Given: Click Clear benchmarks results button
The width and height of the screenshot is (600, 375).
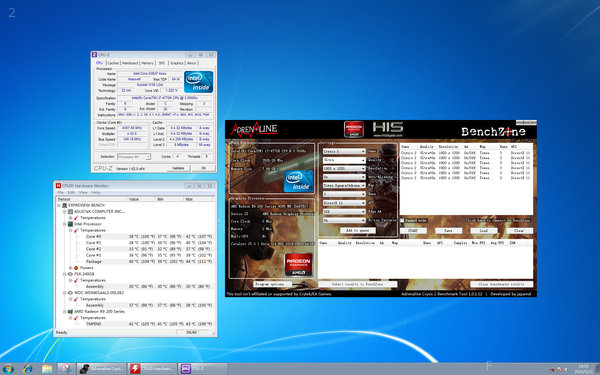Looking at the screenshot, I should [501, 284].
